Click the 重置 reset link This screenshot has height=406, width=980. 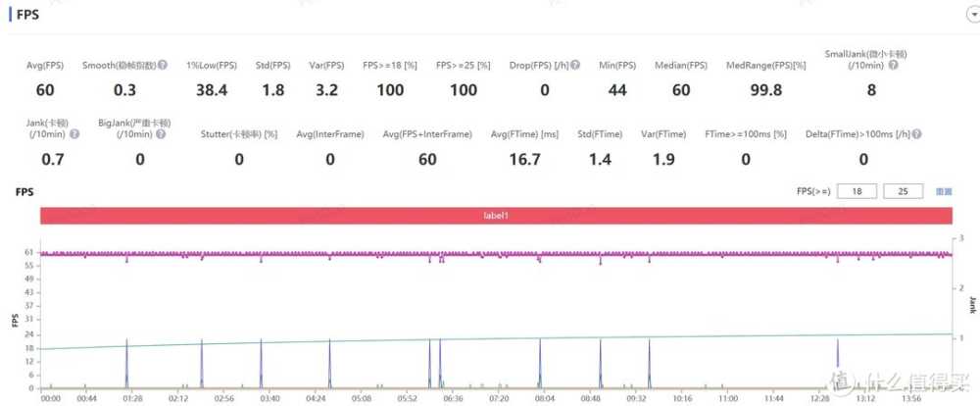pyautogui.click(x=944, y=191)
